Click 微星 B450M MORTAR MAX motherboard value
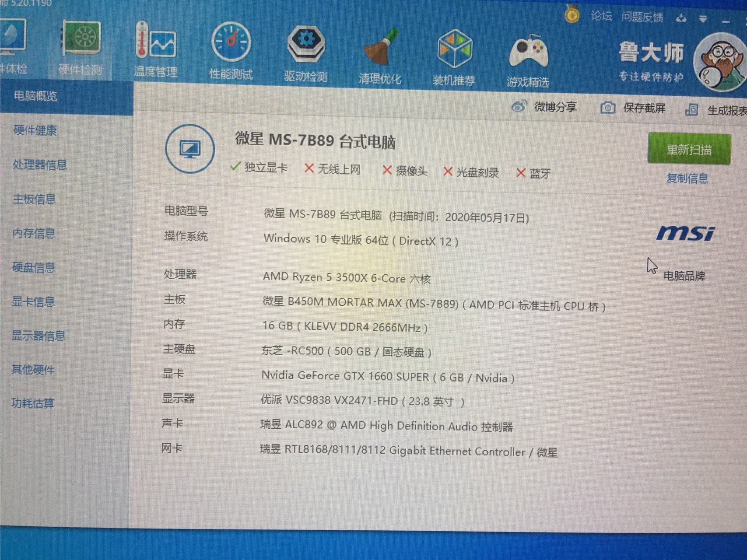Viewport: 747px width, 560px height. (434, 304)
